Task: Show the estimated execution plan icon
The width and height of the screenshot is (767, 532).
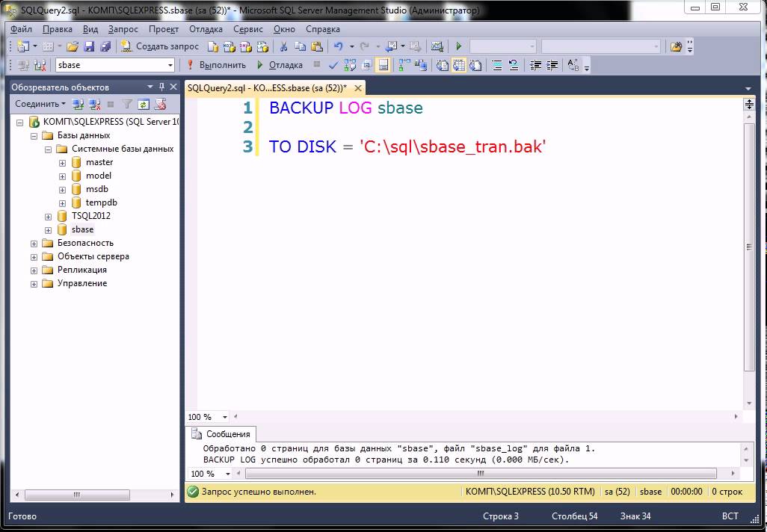Action: (350, 65)
